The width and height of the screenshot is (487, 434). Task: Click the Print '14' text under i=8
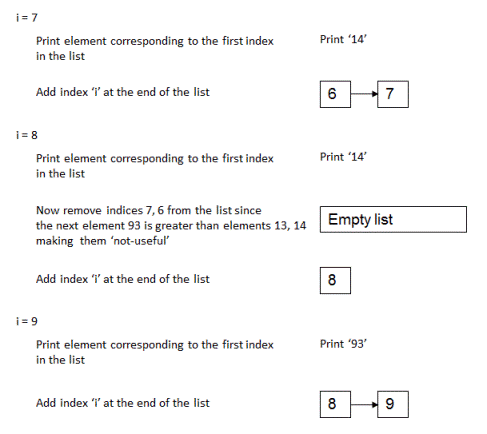[x=343, y=157]
